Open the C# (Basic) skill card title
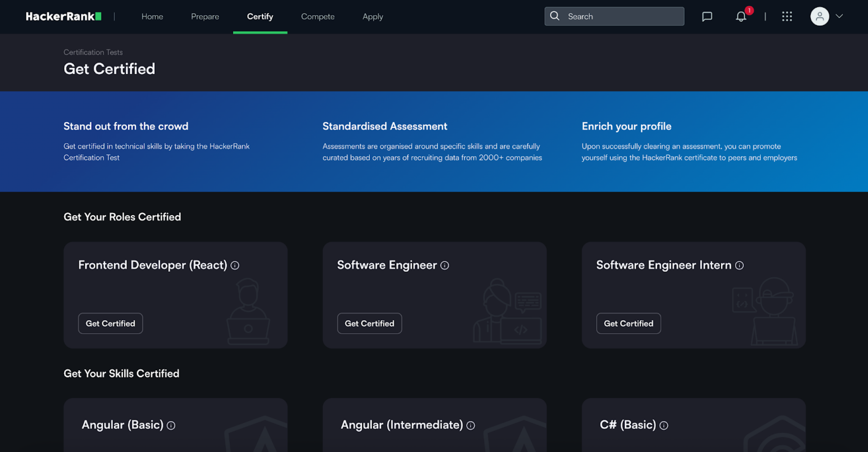The image size is (868, 452). click(x=628, y=425)
